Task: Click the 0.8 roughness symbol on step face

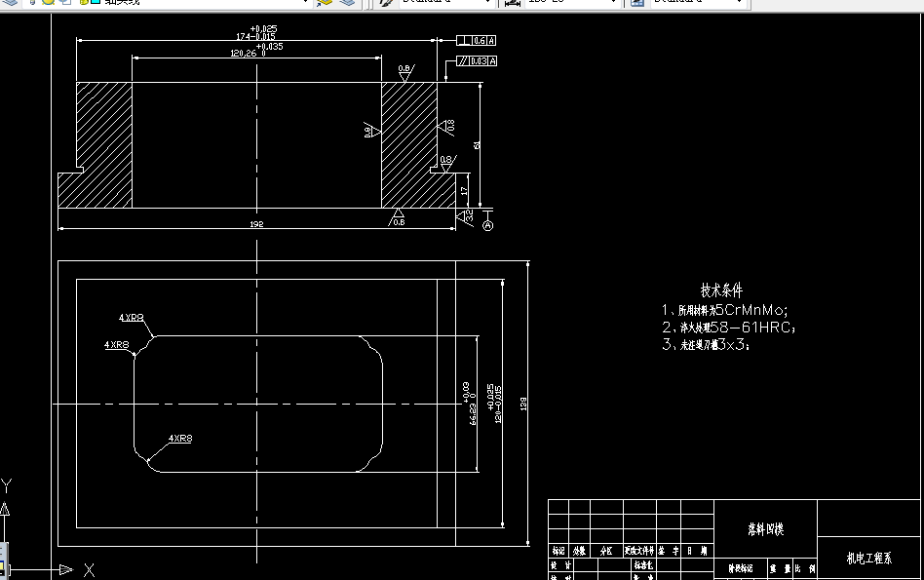Action: click(447, 163)
